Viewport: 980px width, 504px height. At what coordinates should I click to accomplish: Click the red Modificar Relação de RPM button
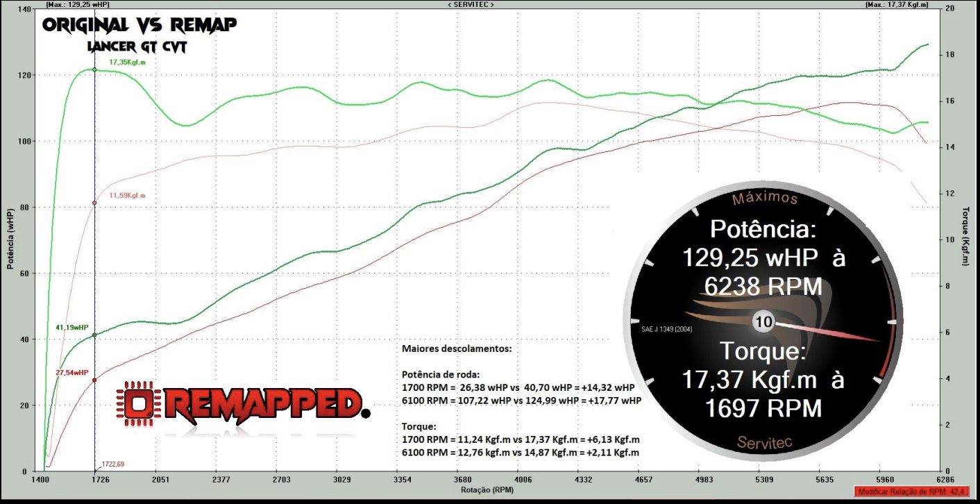tap(913, 492)
